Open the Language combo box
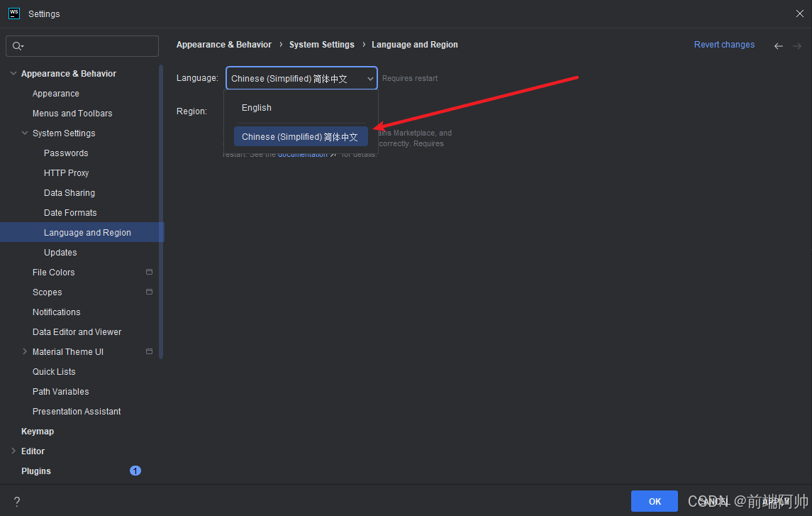 point(301,78)
